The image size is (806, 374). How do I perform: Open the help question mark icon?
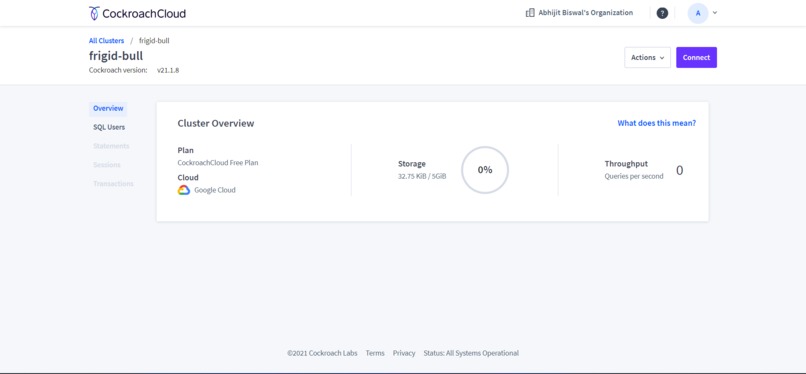[662, 13]
